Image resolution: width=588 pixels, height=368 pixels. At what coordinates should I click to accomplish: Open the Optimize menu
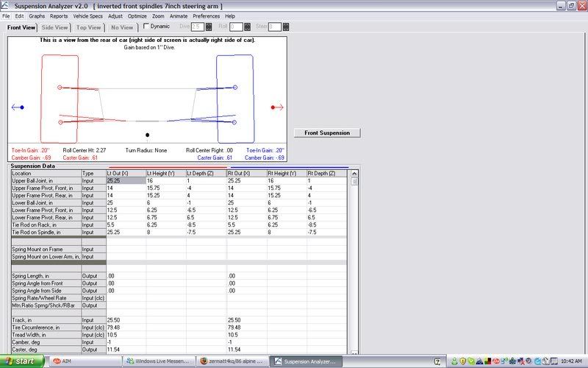click(x=137, y=15)
